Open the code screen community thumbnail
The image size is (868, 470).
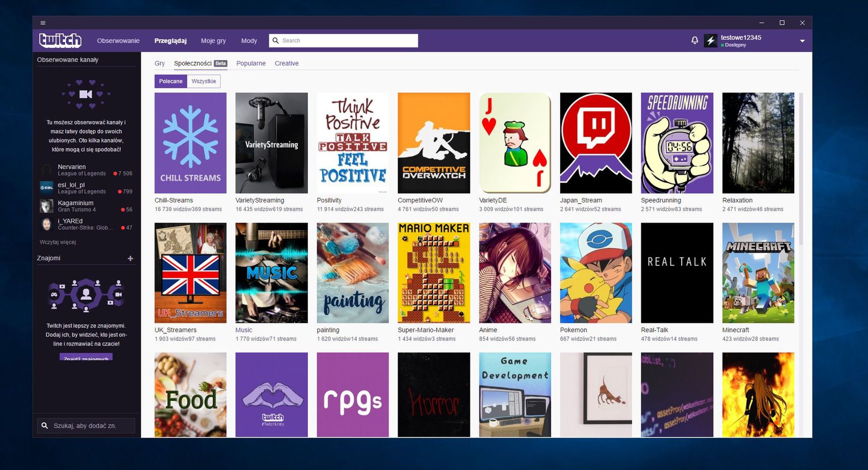click(x=677, y=395)
